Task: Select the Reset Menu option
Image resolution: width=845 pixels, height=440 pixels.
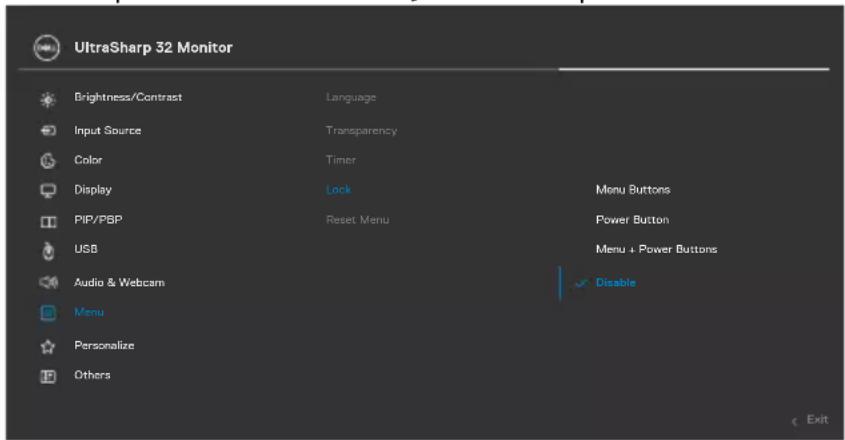Action: tap(357, 219)
